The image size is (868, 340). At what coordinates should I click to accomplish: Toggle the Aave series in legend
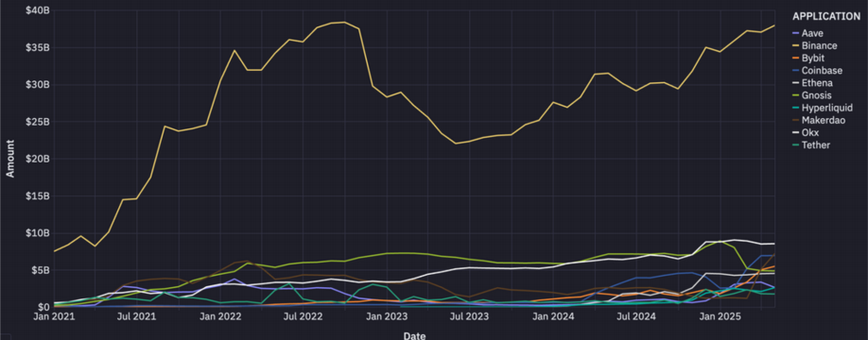pos(808,33)
